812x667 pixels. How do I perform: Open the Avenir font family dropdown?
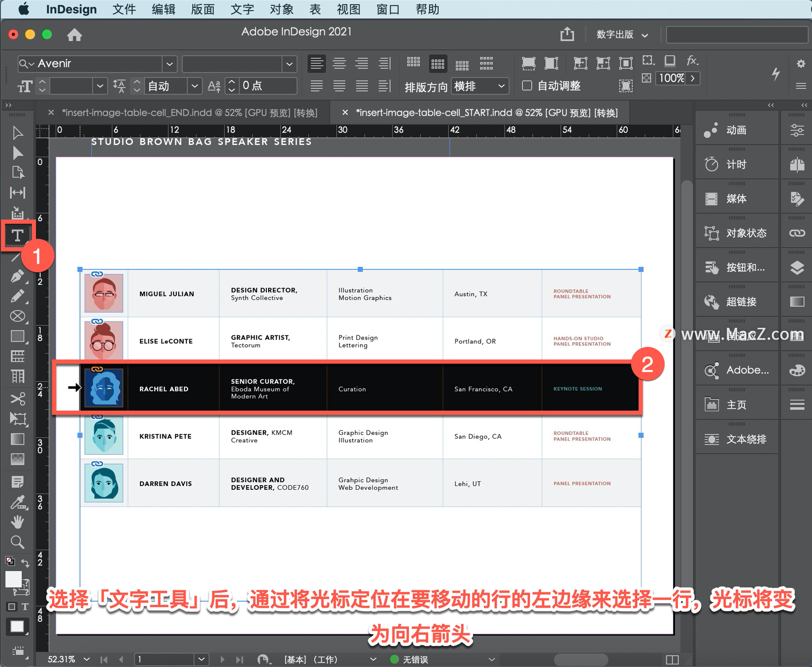[x=170, y=64]
